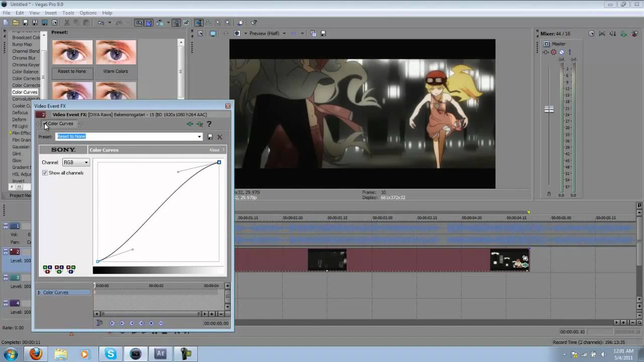Image resolution: width=644 pixels, height=362 pixels.
Task: Remove selected plug-in from chain
Action: (x=200, y=124)
